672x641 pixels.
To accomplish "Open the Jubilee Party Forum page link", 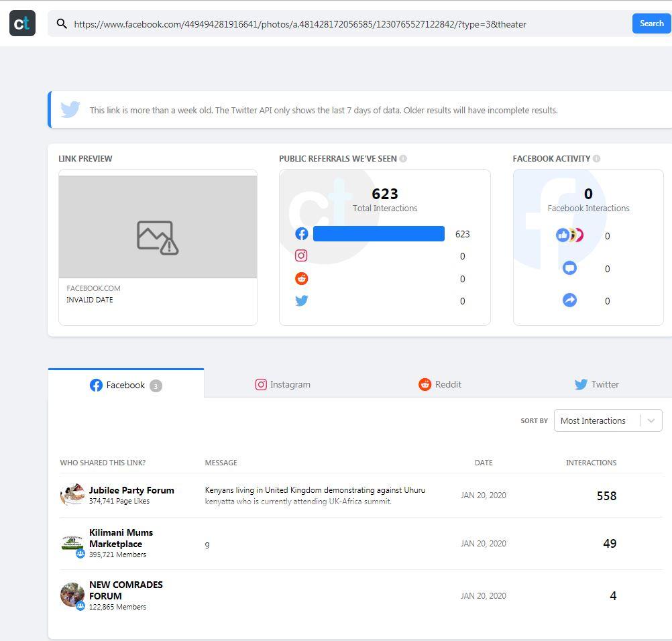I will pyautogui.click(x=131, y=490).
